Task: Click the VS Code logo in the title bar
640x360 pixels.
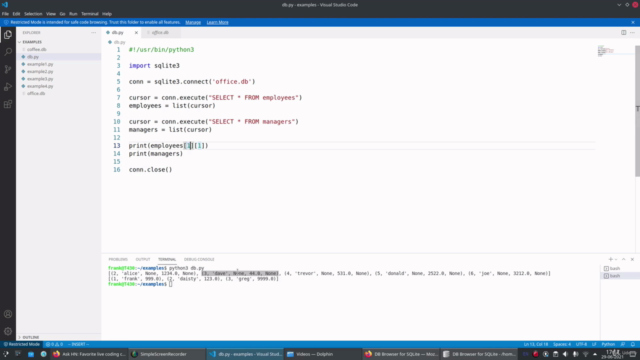Action: tap(5, 4)
